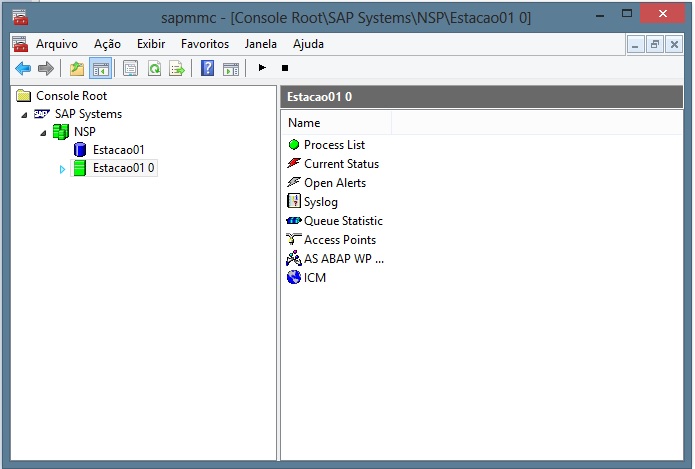Click the Properties toolbar icon
This screenshot has height=469, width=695.
(x=131, y=68)
